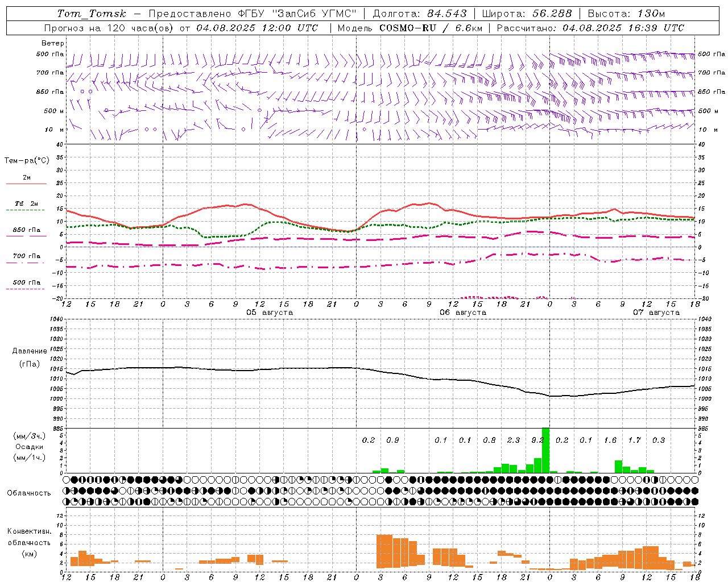
Task: Click the black pressure curve line
Action: (381, 371)
